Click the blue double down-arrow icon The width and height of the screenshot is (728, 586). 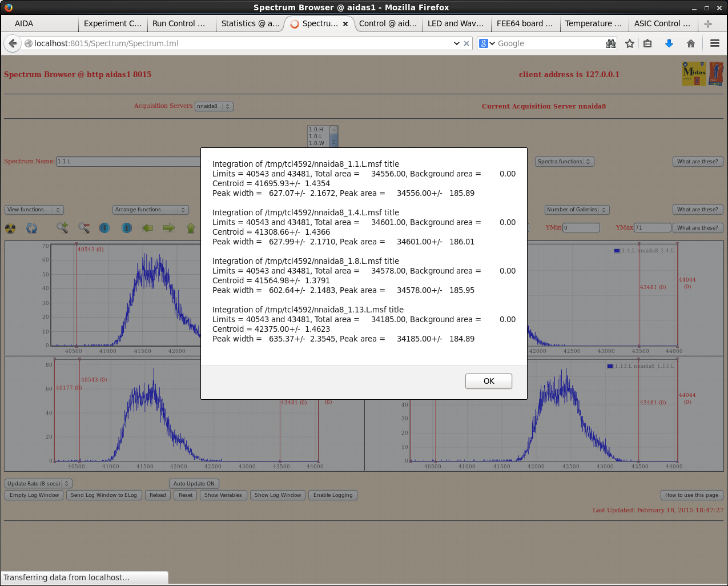(x=104, y=228)
